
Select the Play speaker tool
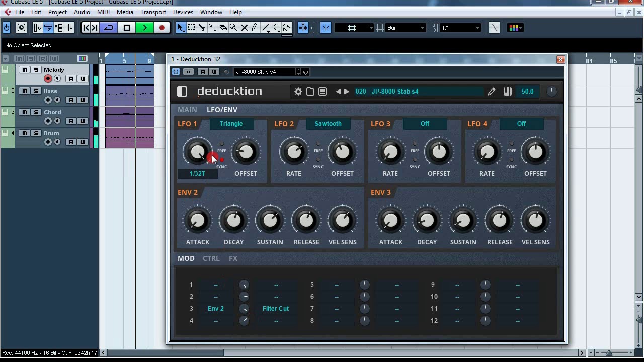tap(276, 28)
